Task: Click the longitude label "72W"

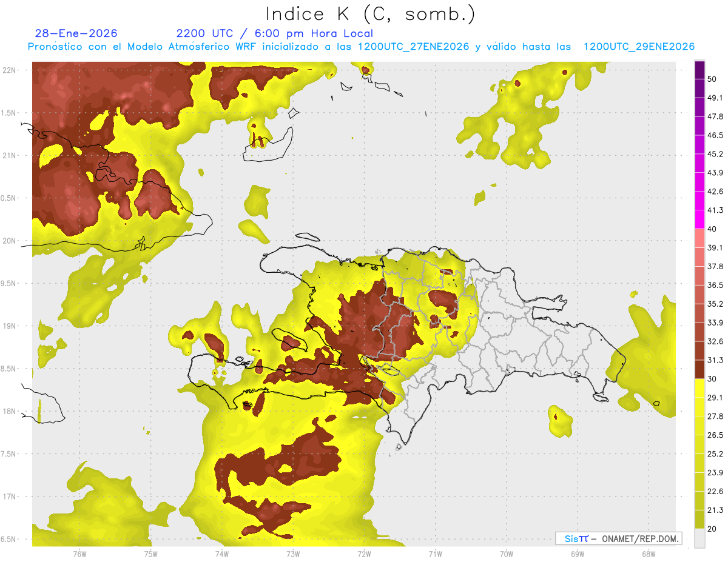Action: coord(364,554)
